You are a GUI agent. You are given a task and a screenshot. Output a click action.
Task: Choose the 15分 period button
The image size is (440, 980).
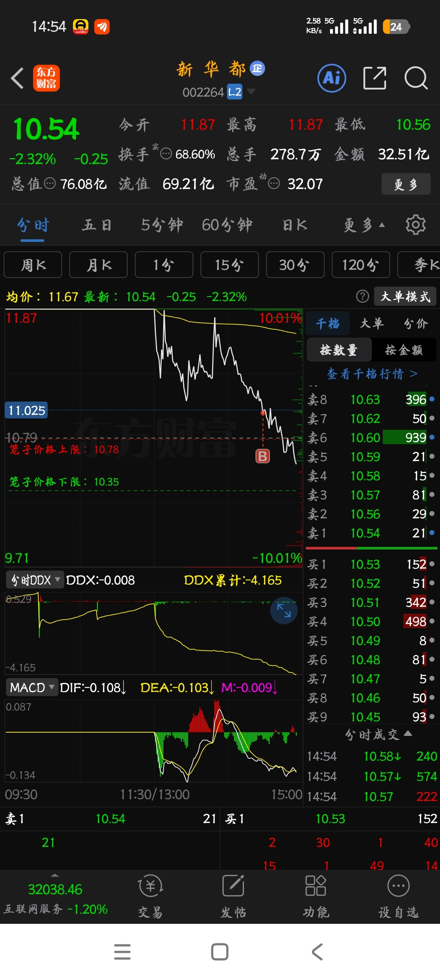(x=230, y=265)
